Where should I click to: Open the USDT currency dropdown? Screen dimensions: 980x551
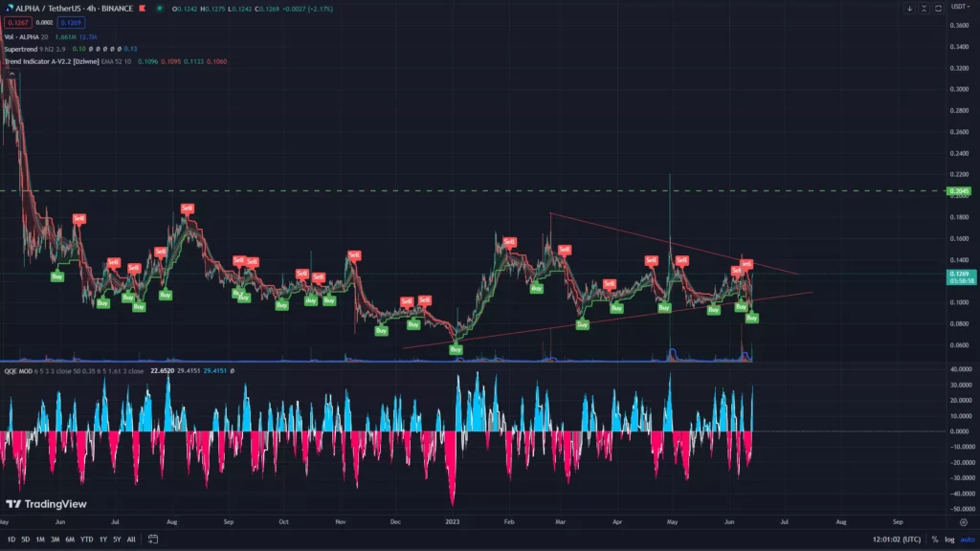coord(960,8)
